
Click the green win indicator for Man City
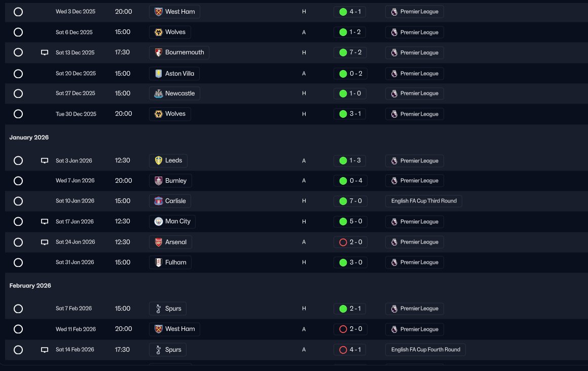(x=343, y=222)
